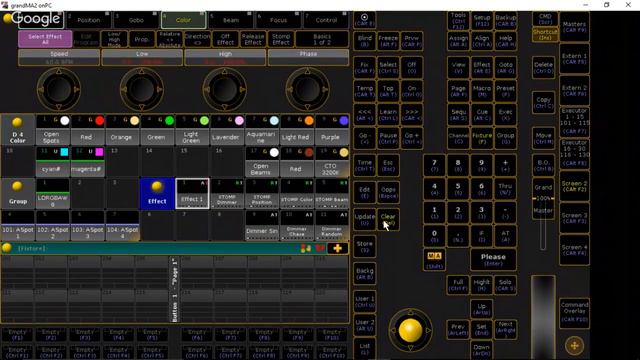
Task: Click the yellow trackball
Action: pos(410,330)
